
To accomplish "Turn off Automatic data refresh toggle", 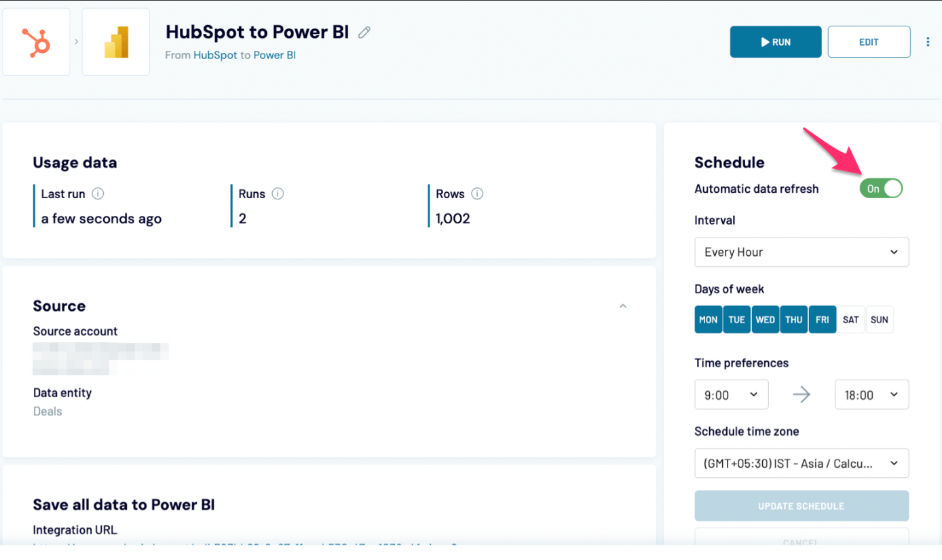I will pos(881,189).
